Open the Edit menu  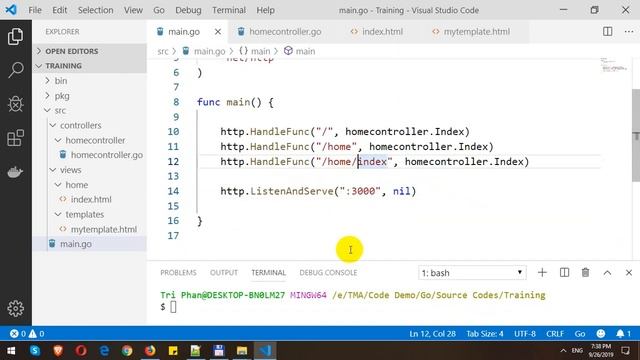point(60,10)
